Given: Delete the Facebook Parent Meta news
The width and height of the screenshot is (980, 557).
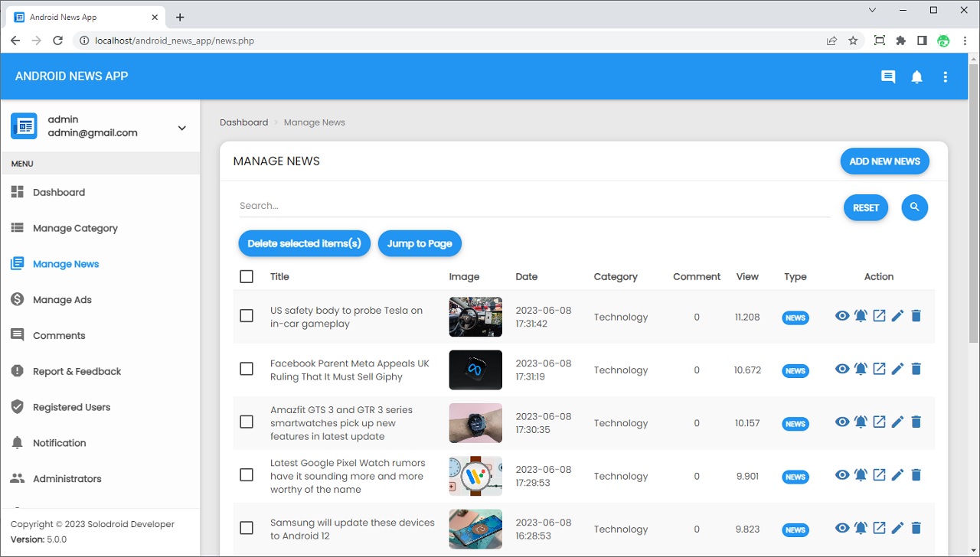Looking at the screenshot, I should (916, 369).
